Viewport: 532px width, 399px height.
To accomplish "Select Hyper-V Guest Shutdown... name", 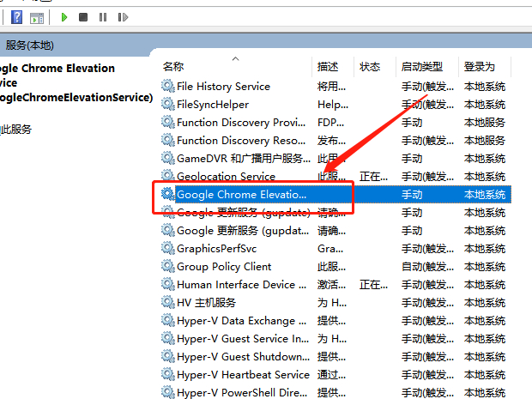I will click(x=244, y=357).
